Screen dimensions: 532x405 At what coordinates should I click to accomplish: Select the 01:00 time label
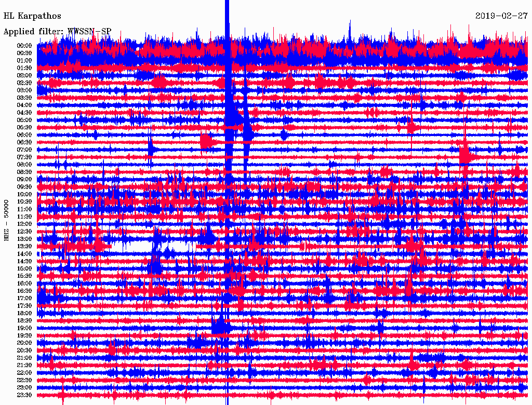[24, 60]
